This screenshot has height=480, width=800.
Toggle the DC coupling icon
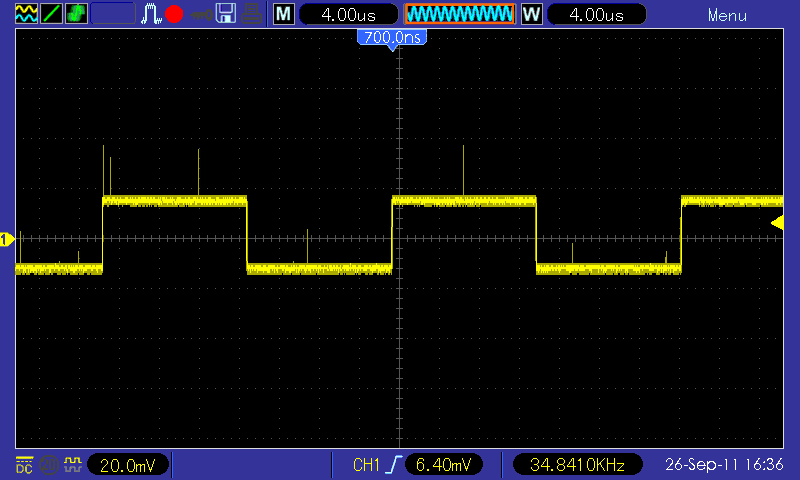[x=24, y=464]
